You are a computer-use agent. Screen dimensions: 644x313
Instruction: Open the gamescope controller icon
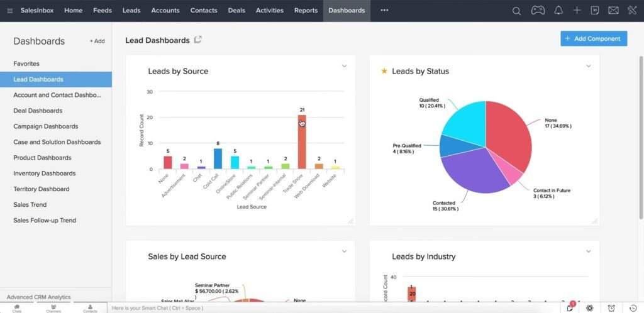[x=538, y=10]
